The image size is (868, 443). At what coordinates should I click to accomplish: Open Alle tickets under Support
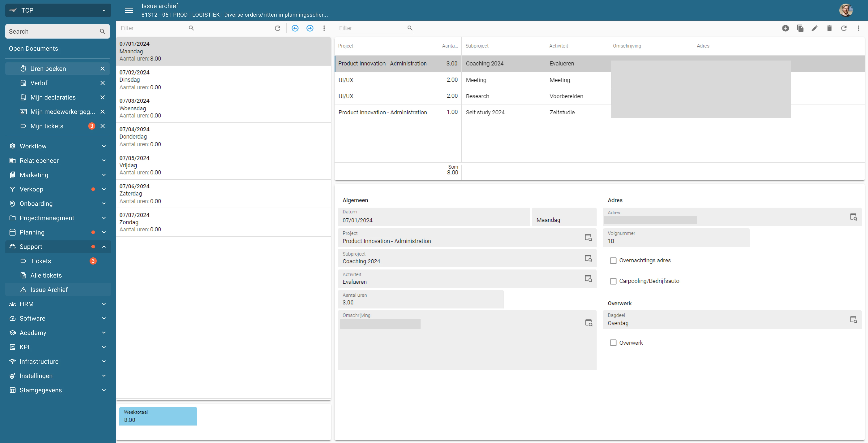58,275
